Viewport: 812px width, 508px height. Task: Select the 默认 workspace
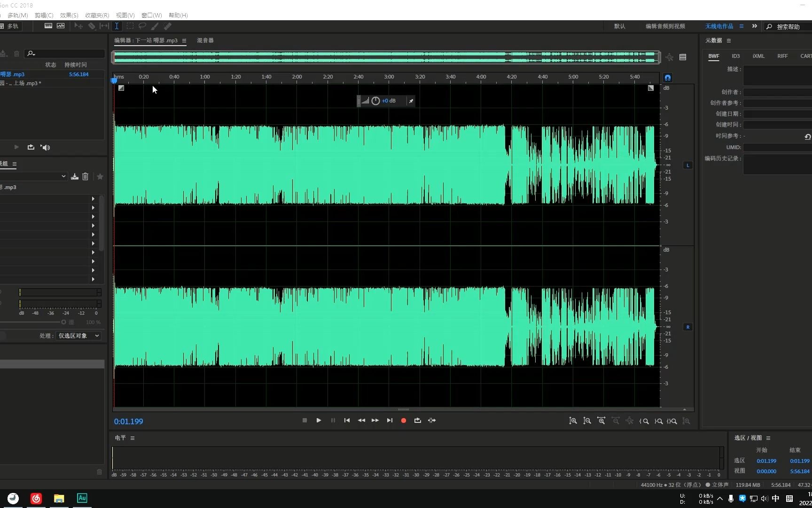pyautogui.click(x=620, y=26)
